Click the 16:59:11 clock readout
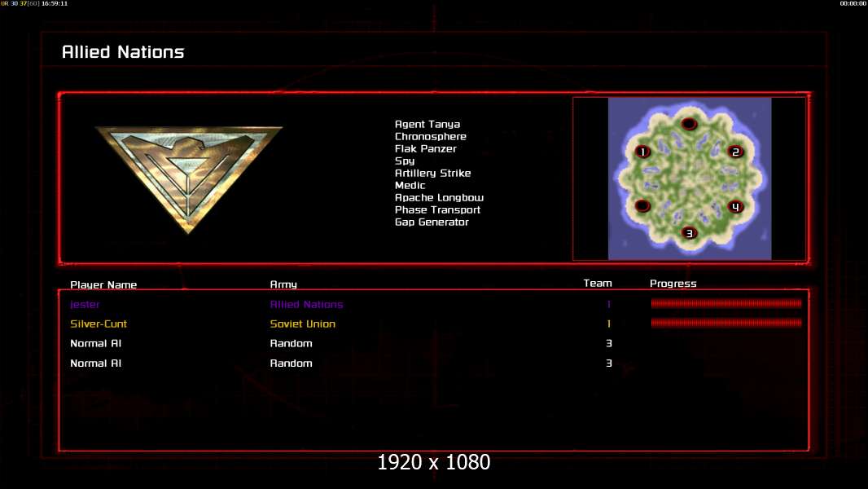This screenshot has height=489, width=868. 55,3
